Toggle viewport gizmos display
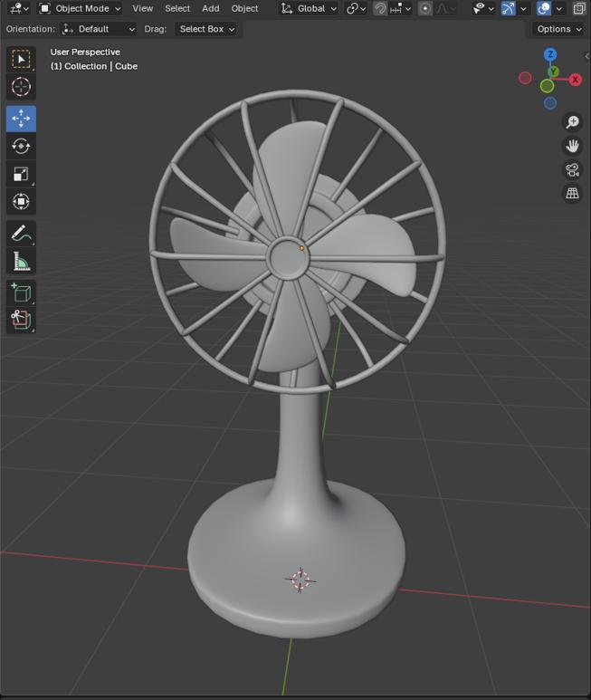This screenshot has width=591, height=700. tap(508, 8)
